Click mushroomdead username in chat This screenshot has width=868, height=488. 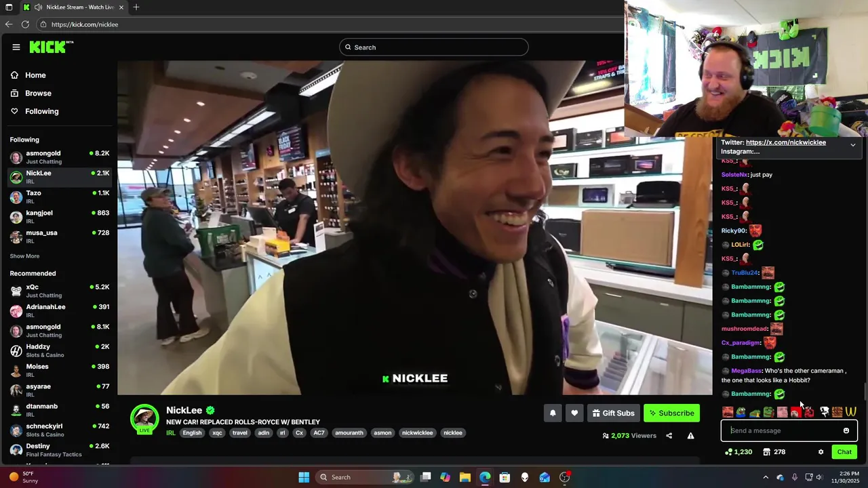click(745, 329)
